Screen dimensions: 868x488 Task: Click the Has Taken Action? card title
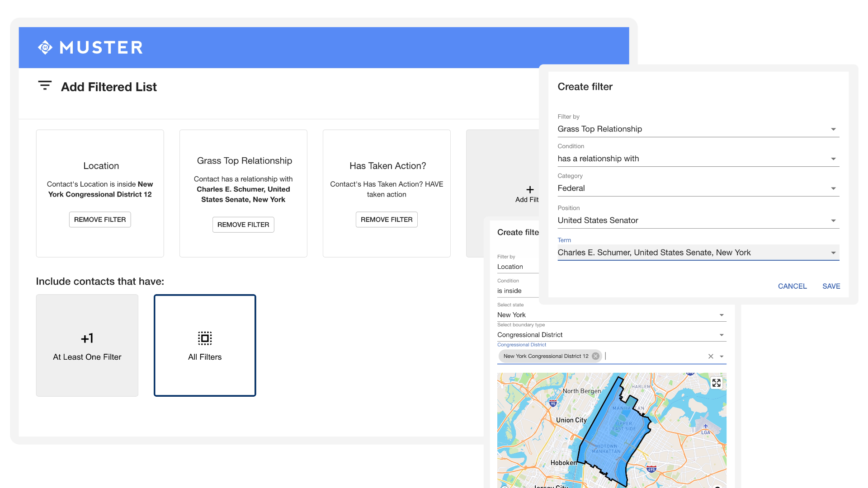tap(387, 166)
